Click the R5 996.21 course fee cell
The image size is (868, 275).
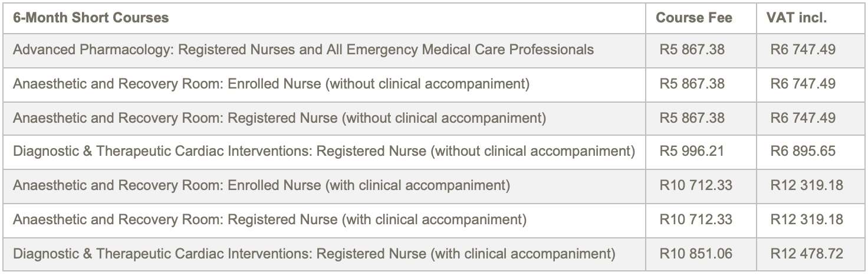coord(692,152)
